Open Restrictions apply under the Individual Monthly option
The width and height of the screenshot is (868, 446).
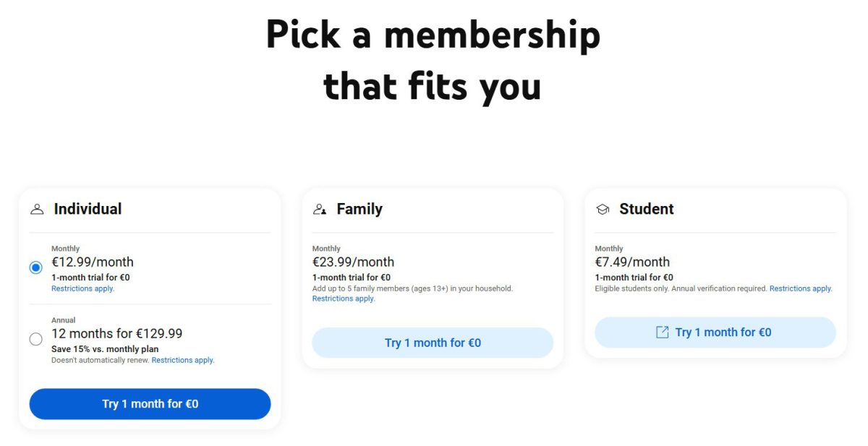(82, 288)
